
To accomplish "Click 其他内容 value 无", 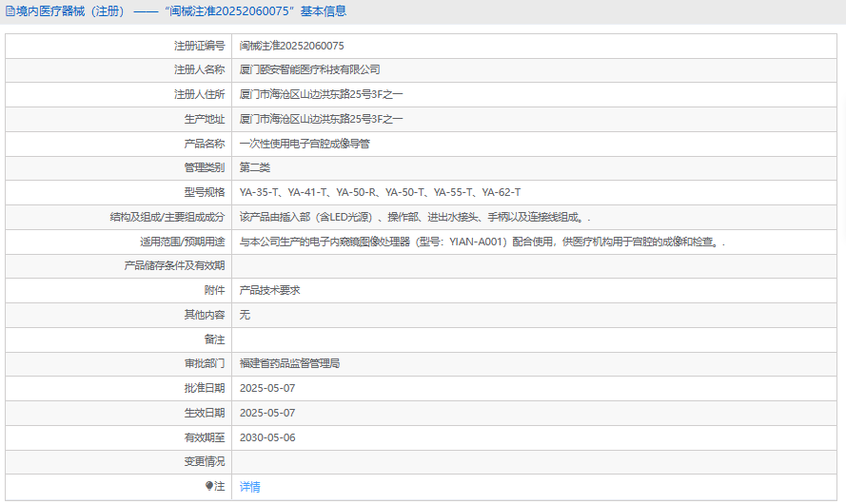I will pyautogui.click(x=245, y=315).
